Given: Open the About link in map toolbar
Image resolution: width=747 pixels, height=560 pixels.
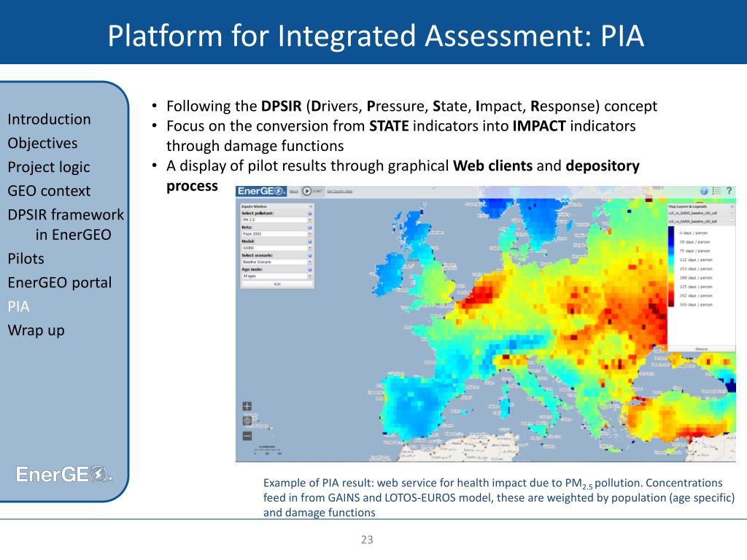Looking at the screenshot, I should 294,192.
